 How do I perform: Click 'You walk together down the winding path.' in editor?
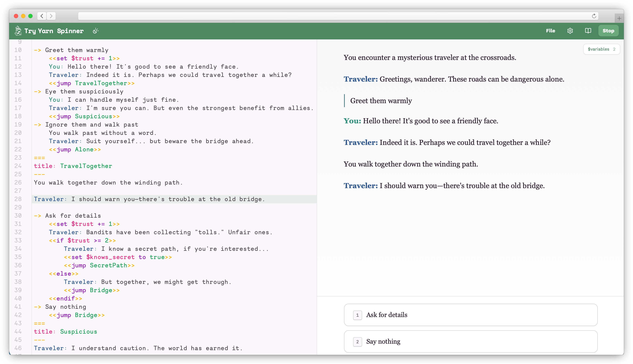point(108,183)
